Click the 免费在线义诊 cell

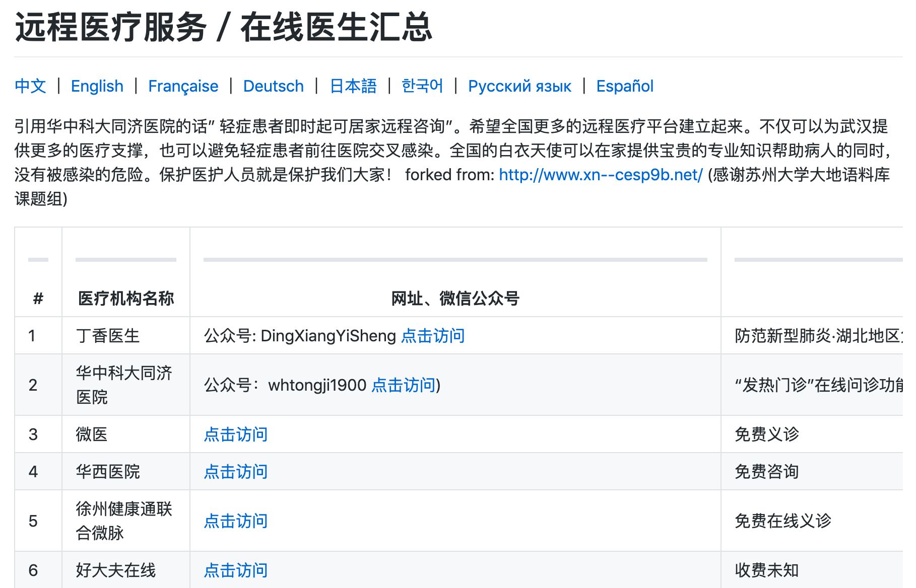[812, 521]
